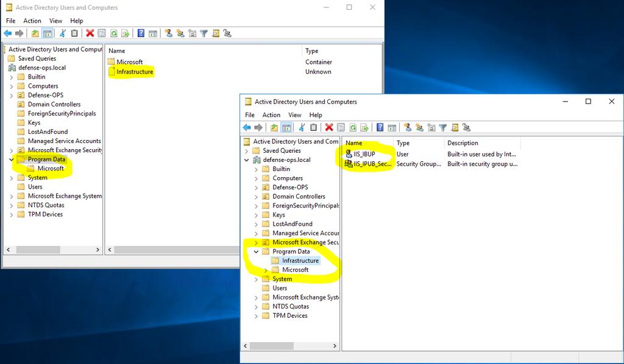Expand the Microsoft node under Program Data, front window
Image resolution: width=624 pixels, height=364 pixels.
pyautogui.click(x=266, y=270)
